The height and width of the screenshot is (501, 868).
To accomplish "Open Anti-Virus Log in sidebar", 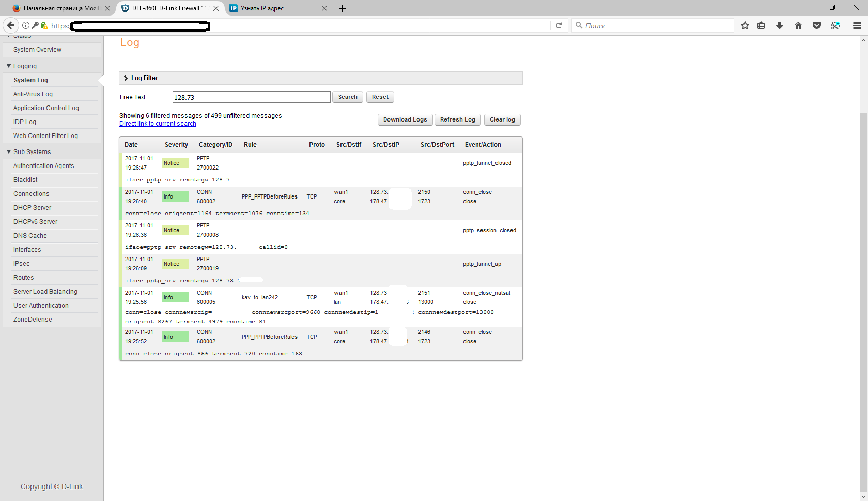I will tap(33, 94).
